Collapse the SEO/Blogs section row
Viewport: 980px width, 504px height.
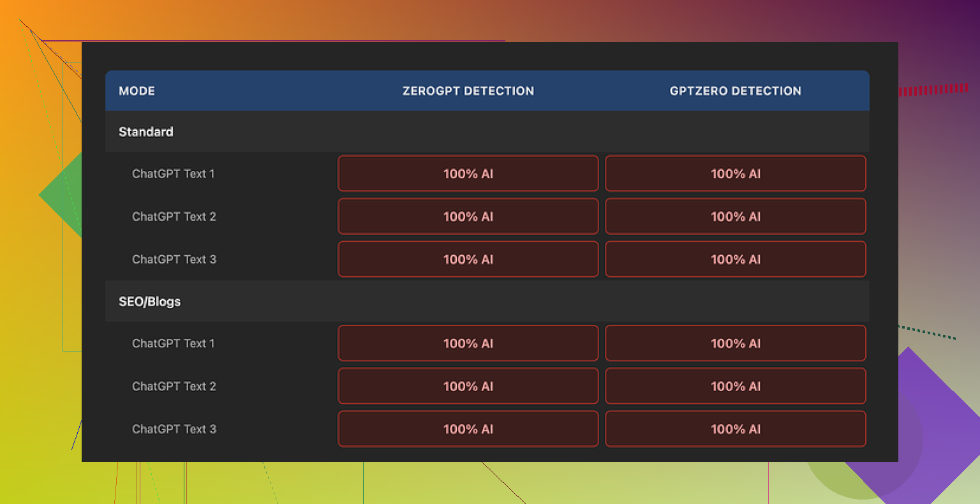pyautogui.click(x=149, y=301)
